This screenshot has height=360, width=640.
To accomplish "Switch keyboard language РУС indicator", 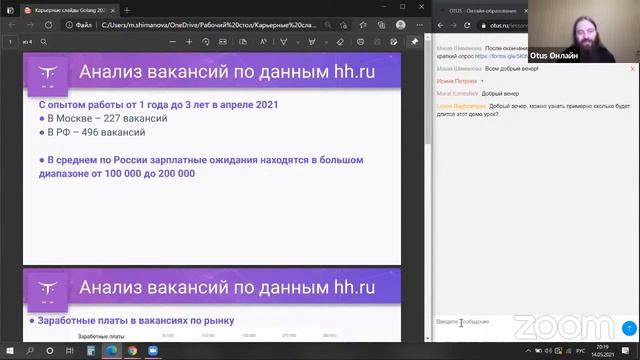I will click(580, 351).
